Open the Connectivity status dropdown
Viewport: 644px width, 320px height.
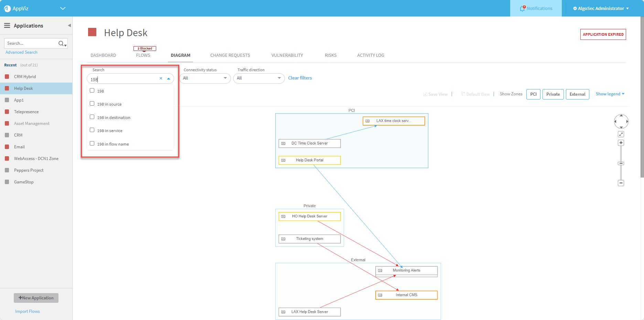pos(205,78)
